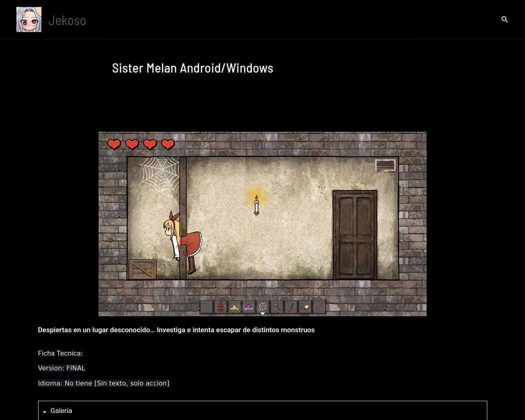525x420 pixels.
Task: Click the Sister Melan Android/Windows heading
Action: click(192, 68)
